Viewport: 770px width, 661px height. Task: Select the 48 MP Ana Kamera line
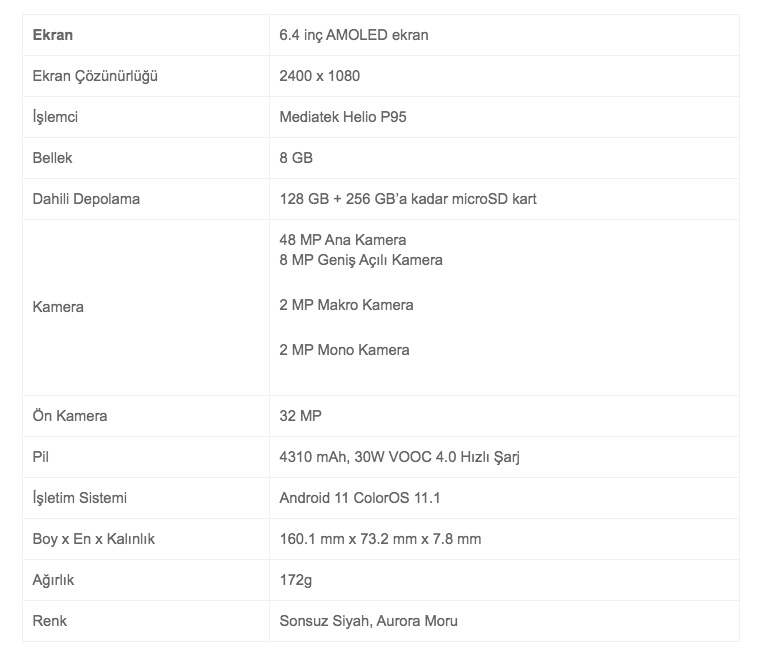pos(343,240)
